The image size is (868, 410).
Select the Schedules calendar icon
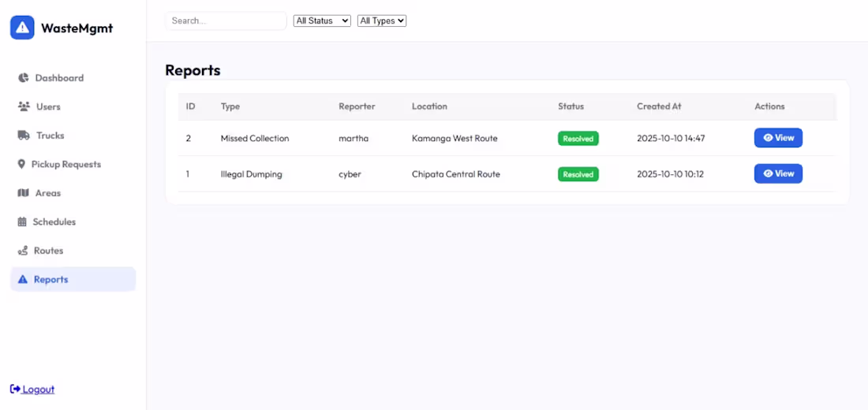pyautogui.click(x=22, y=222)
